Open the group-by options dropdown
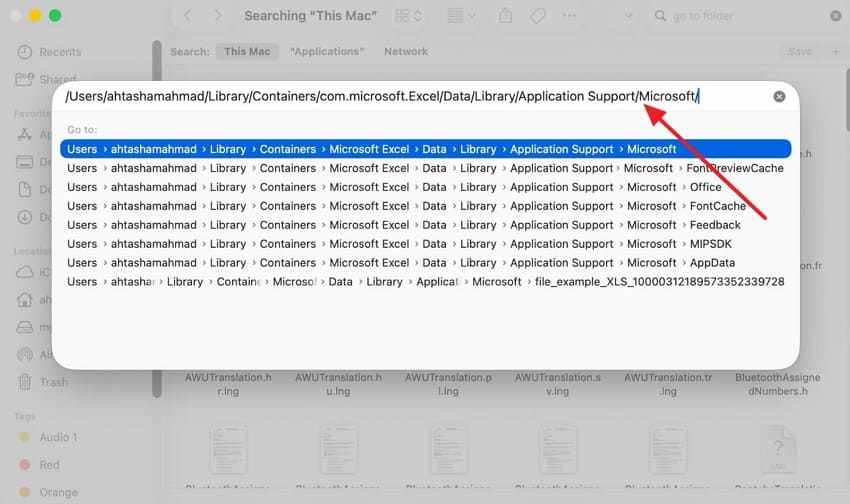 [x=462, y=16]
